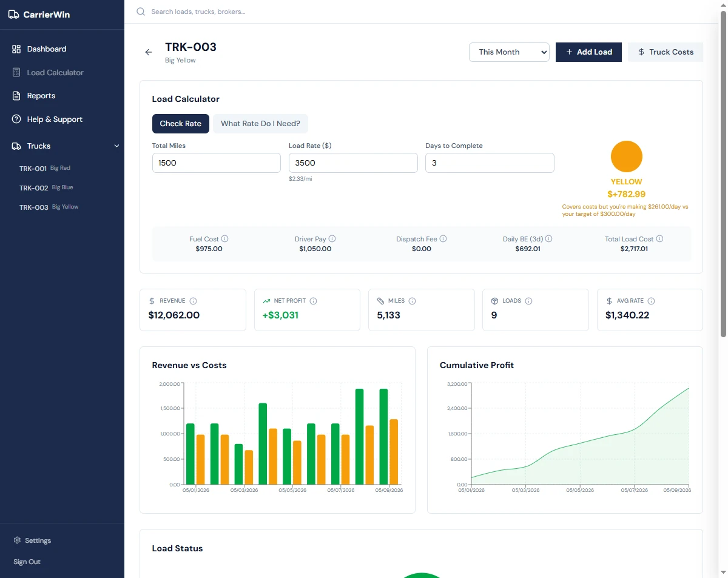Click the Daily BE (3d) info icon
The width and height of the screenshot is (728, 578).
point(549,239)
